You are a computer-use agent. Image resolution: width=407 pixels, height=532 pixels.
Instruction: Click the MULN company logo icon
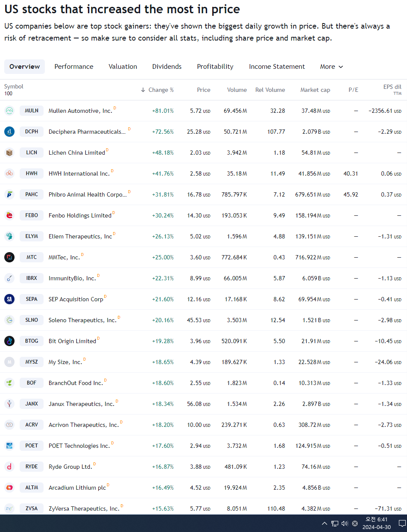[x=9, y=111]
